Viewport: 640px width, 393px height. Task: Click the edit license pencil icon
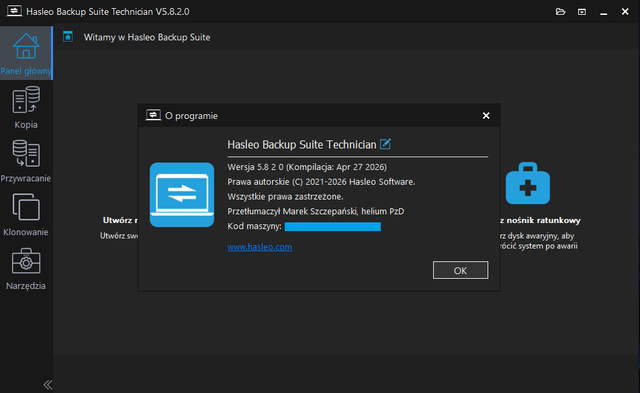385,144
